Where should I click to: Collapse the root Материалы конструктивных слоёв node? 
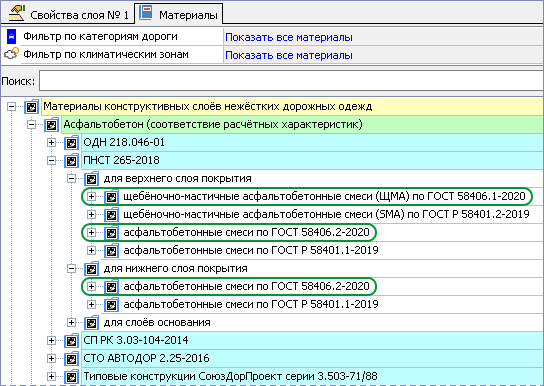11,106
